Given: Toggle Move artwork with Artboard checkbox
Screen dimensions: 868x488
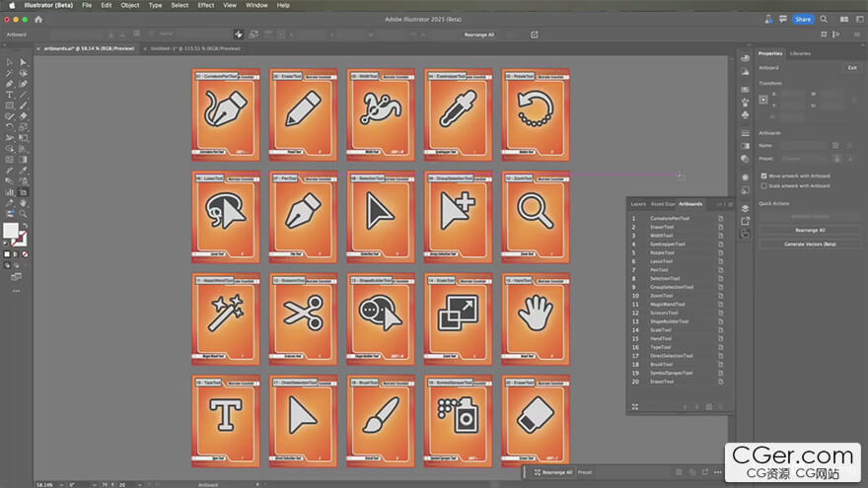Looking at the screenshot, I should pyautogui.click(x=762, y=175).
